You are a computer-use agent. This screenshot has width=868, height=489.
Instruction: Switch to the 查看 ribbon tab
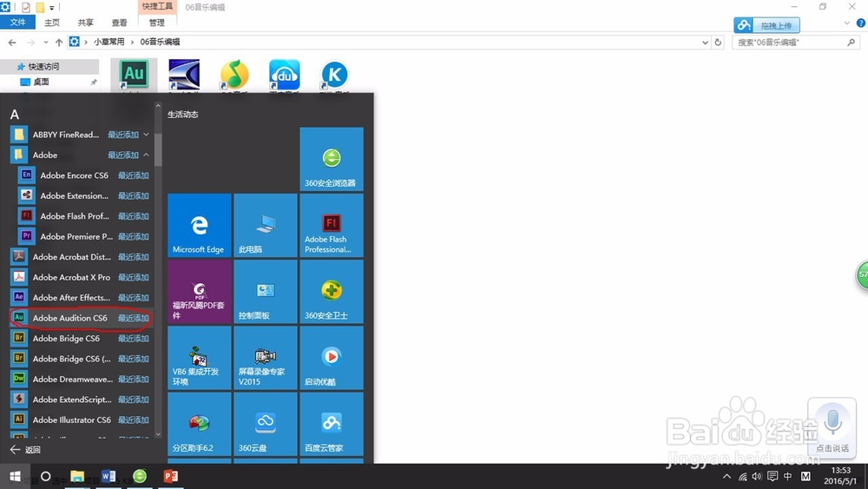coord(119,23)
